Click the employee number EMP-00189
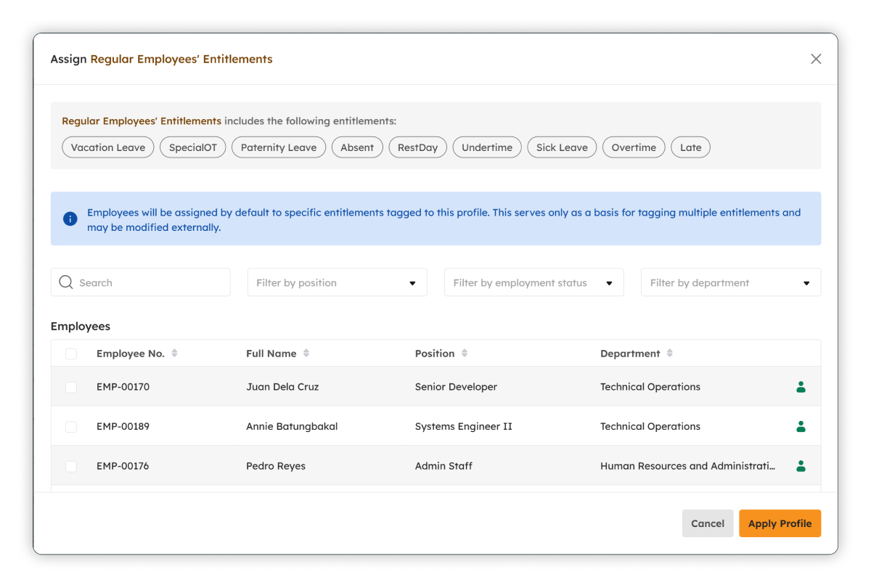Viewport: 871px width, 588px height. (123, 426)
